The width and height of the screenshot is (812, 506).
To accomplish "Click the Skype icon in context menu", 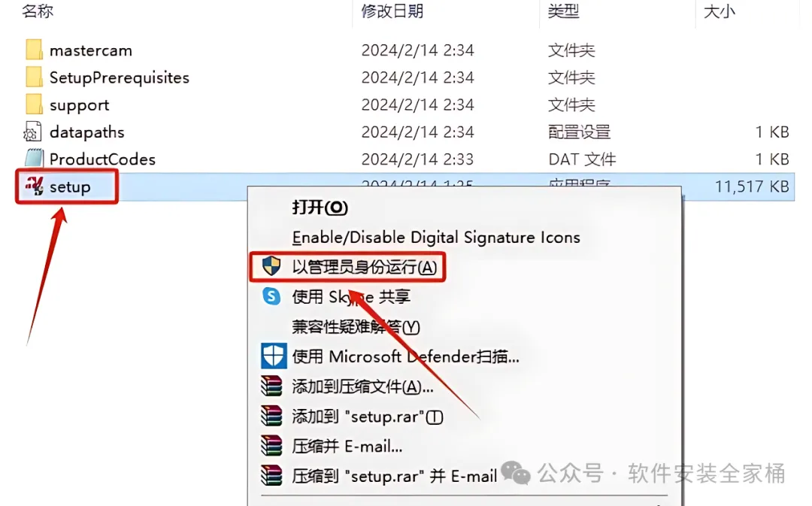I will point(271,296).
